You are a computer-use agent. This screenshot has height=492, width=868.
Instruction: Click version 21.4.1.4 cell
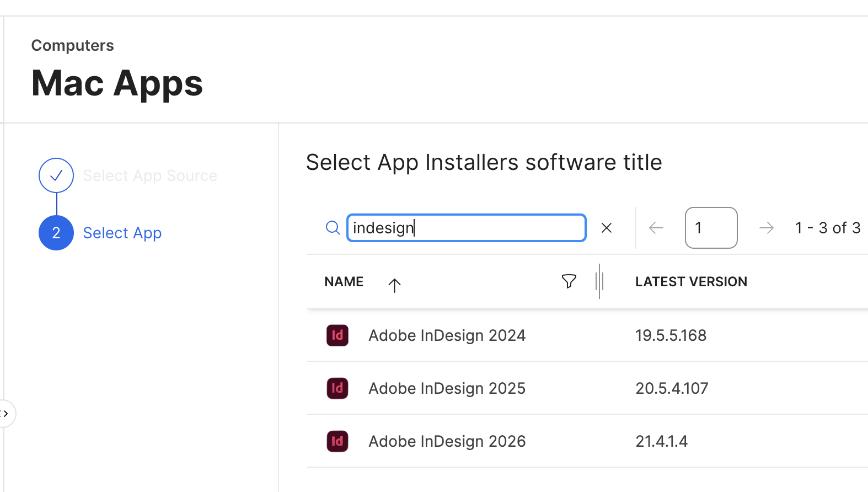[661, 441]
